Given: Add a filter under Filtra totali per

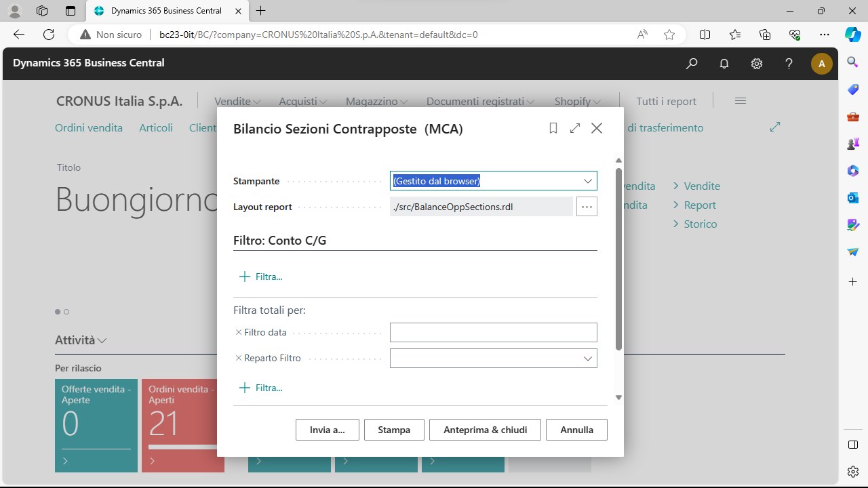Looking at the screenshot, I should (x=261, y=388).
